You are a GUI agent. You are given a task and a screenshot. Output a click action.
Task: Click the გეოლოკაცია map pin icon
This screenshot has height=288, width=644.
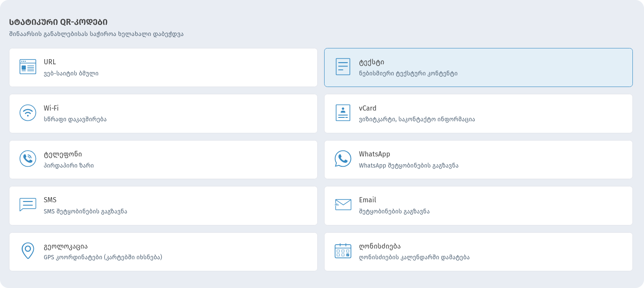tap(28, 251)
